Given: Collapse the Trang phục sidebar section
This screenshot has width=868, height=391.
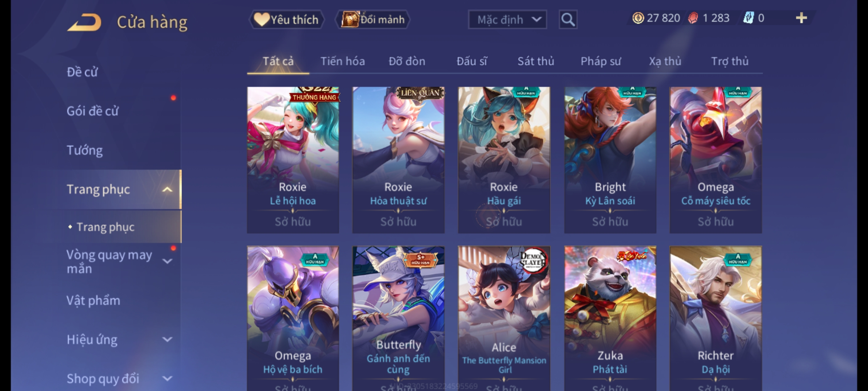Looking at the screenshot, I should pyautogui.click(x=167, y=189).
